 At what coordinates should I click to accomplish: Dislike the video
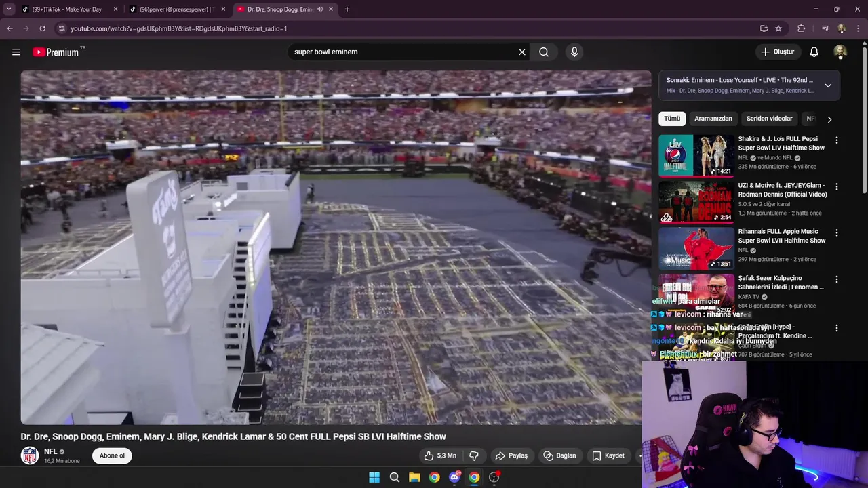click(x=474, y=455)
